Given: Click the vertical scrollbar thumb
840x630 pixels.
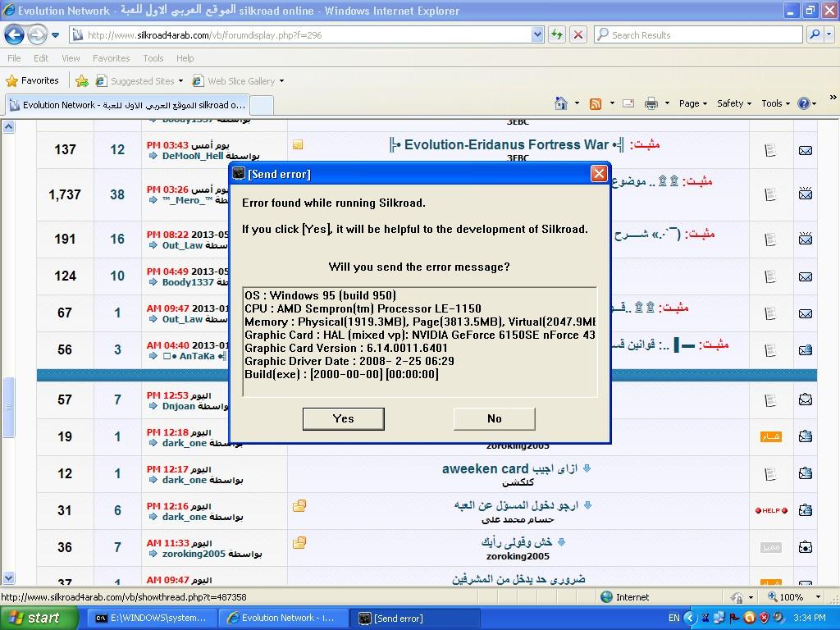Looking at the screenshot, I should (x=8, y=407).
